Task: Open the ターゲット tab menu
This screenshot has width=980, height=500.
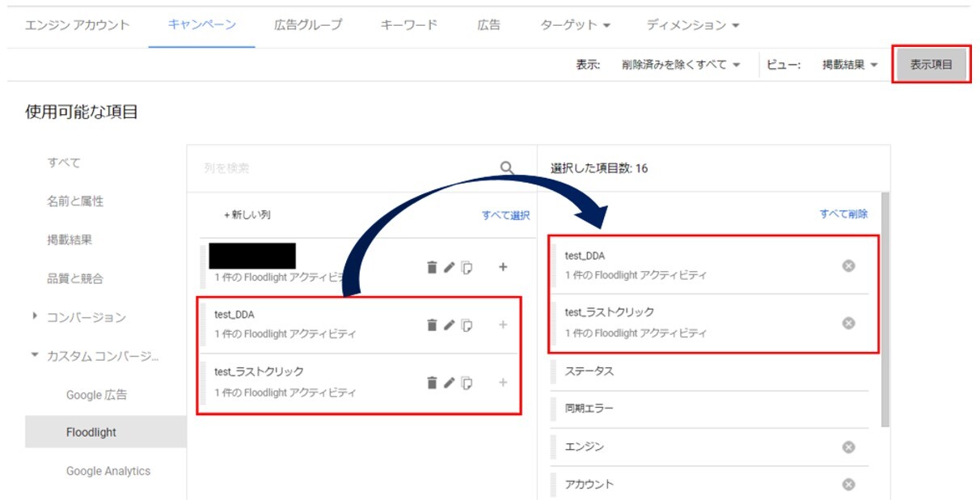Action: [574, 25]
